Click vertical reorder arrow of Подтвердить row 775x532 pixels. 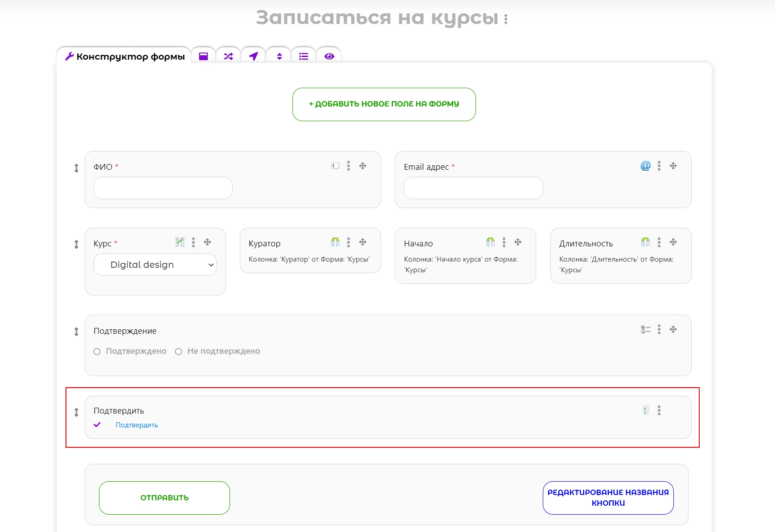pyautogui.click(x=76, y=412)
